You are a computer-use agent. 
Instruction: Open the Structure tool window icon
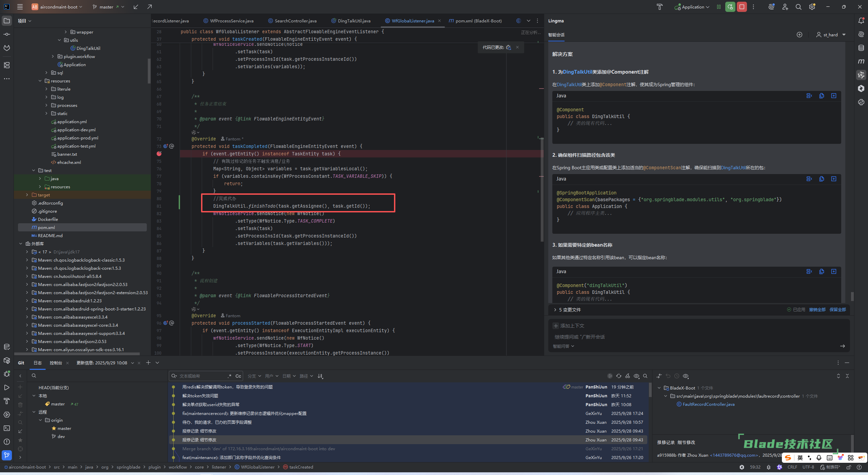(7, 65)
